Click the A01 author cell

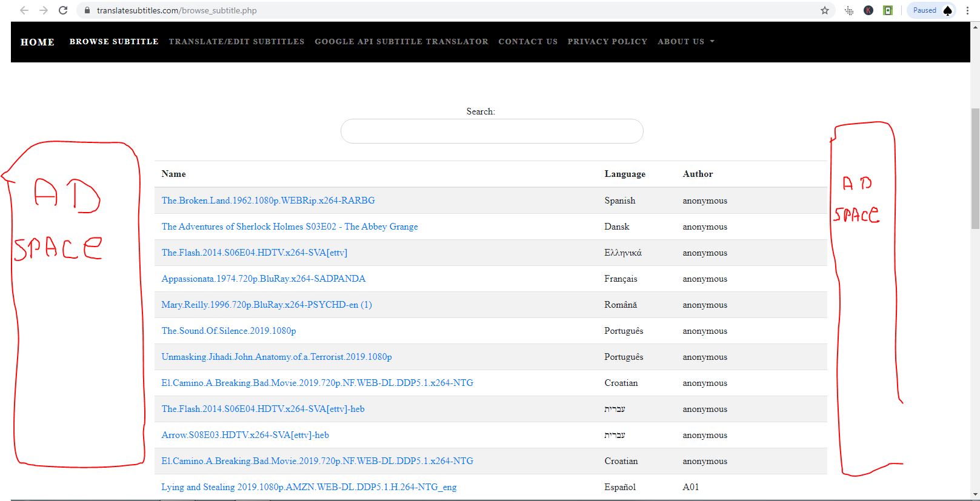[x=691, y=487]
